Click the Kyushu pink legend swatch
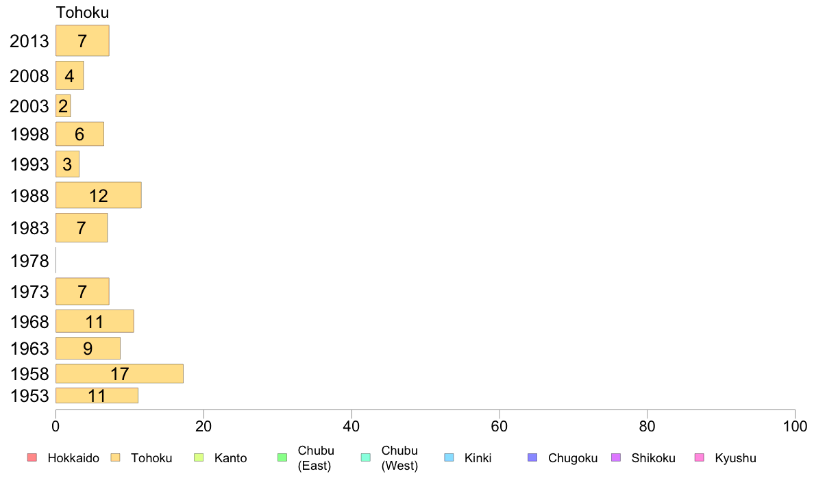 point(700,457)
